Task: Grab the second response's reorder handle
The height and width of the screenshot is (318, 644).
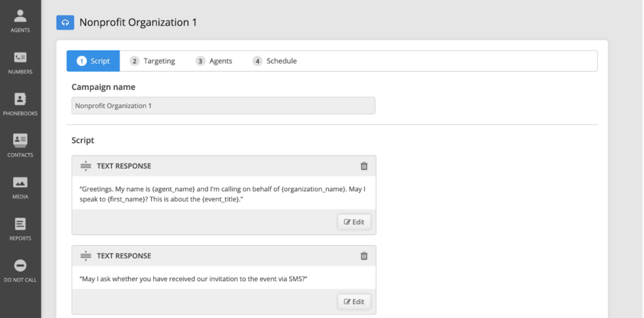Action: (85, 256)
